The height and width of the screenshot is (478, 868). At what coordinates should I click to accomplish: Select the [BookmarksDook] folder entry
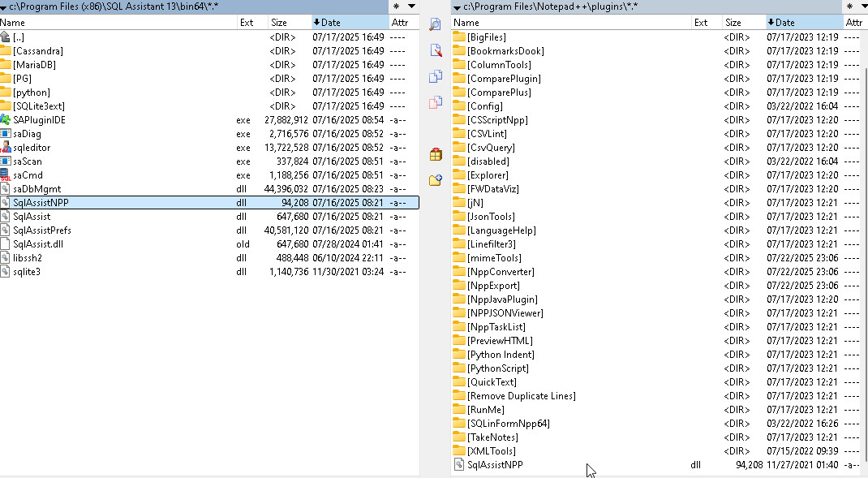point(656,51)
